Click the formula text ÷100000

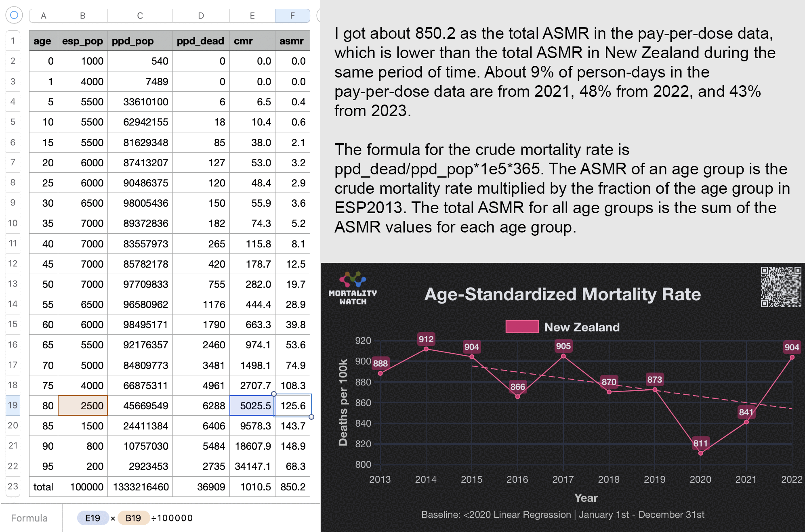172,518
